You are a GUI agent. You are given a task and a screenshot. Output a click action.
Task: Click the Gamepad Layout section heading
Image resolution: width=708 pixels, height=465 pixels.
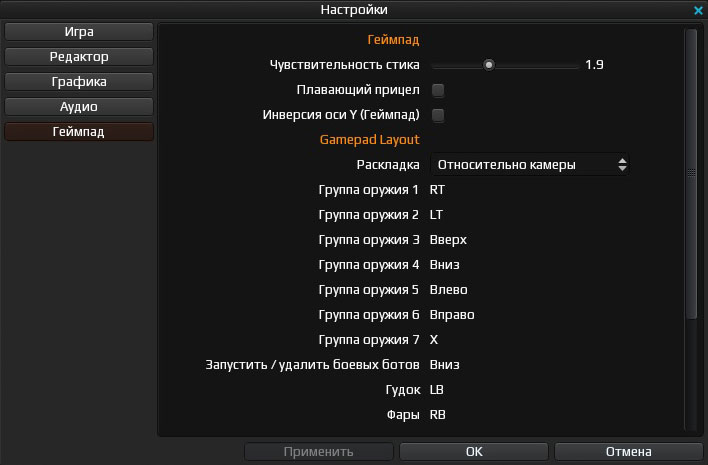coord(369,140)
